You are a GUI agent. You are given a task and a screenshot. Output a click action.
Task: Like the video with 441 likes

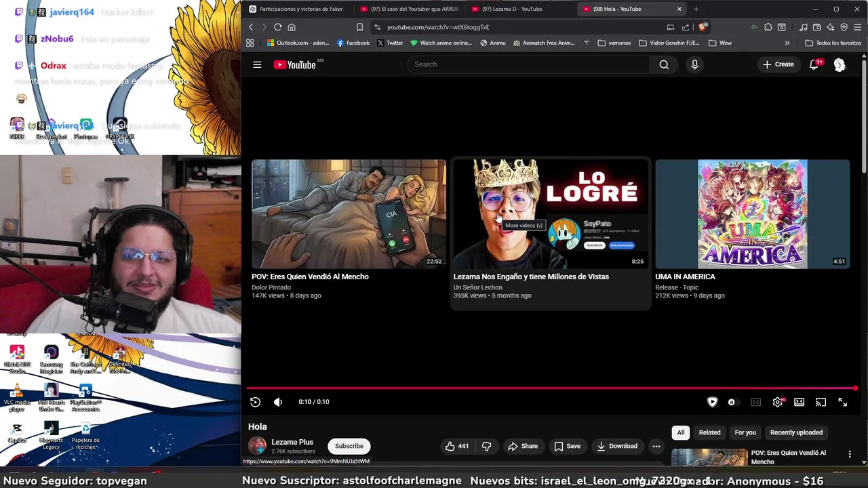pos(457,446)
